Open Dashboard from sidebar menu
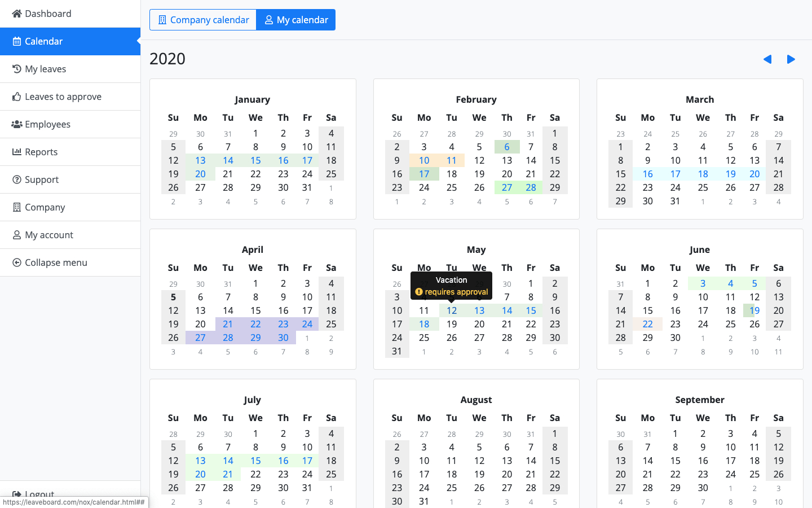Image resolution: width=812 pixels, height=508 pixels. (x=70, y=14)
